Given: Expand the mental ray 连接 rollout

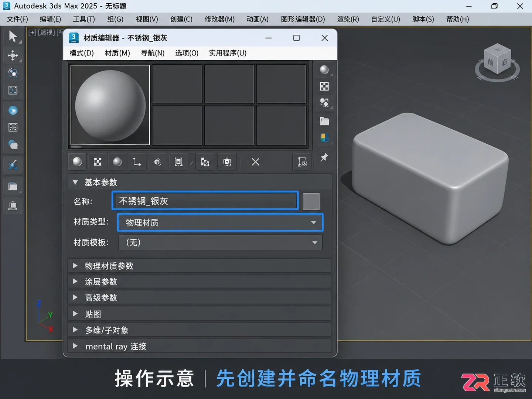Looking at the screenshot, I should (x=199, y=346).
